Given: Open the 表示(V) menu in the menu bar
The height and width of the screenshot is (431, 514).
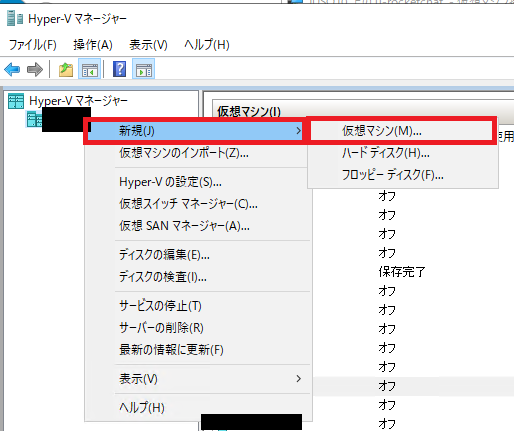Looking at the screenshot, I should pyautogui.click(x=148, y=45).
